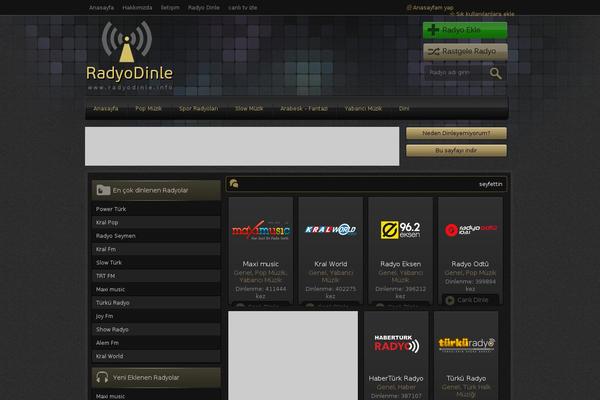Click the folder icon beside En çok dinlenen Radyolar
This screenshot has height=400, width=600.
tap(103, 190)
